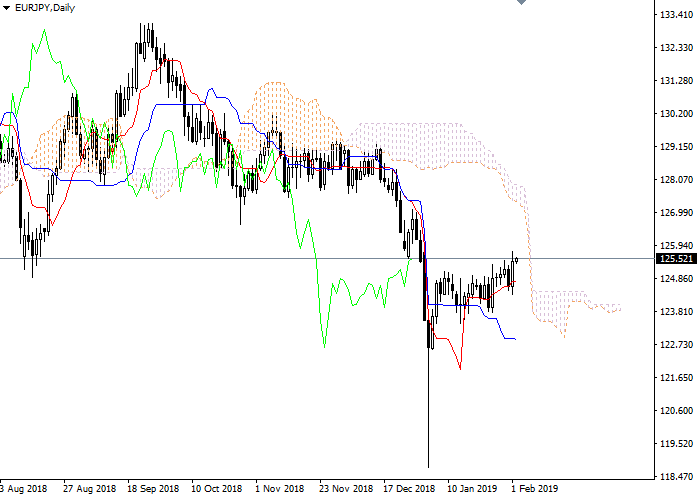Click the 120.600 price scale label

676,411
